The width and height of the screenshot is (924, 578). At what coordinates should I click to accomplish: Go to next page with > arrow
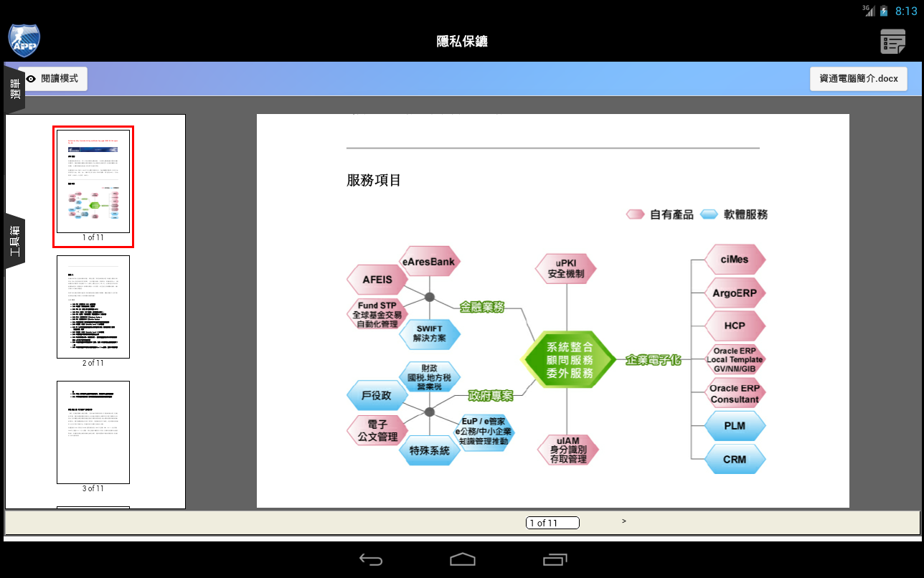coord(624,521)
